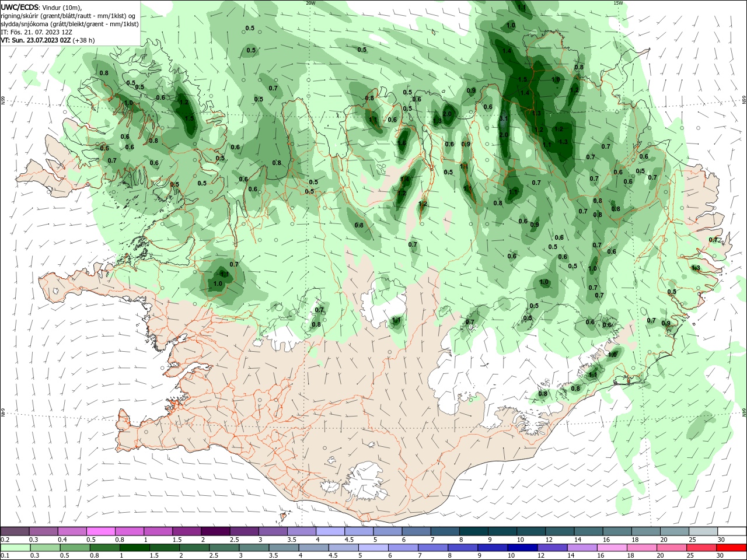Click the '0.4' label under the snow legend
This screenshot has height=560, width=747.
tap(62, 540)
